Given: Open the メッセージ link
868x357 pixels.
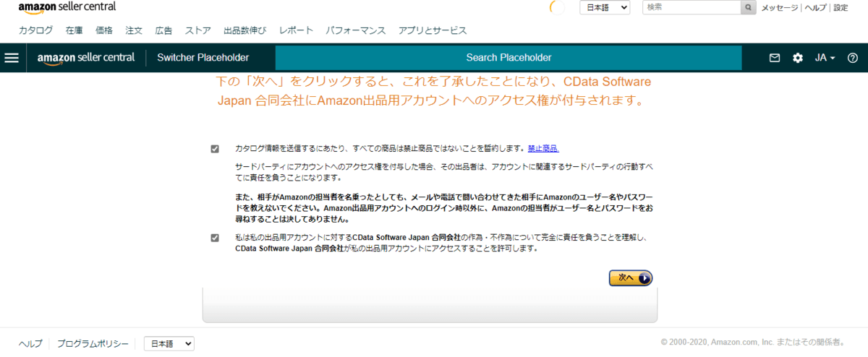Looking at the screenshot, I should 779,7.
